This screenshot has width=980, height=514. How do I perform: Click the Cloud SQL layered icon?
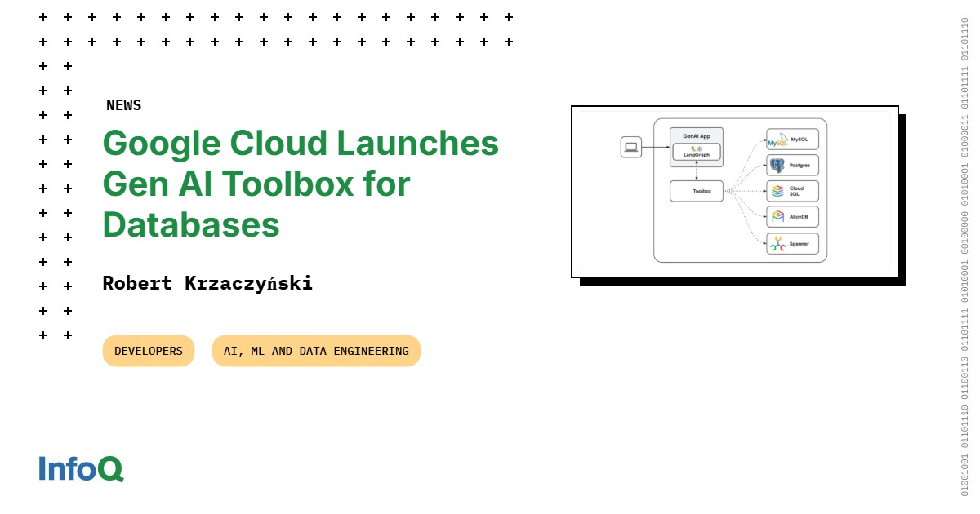(777, 190)
